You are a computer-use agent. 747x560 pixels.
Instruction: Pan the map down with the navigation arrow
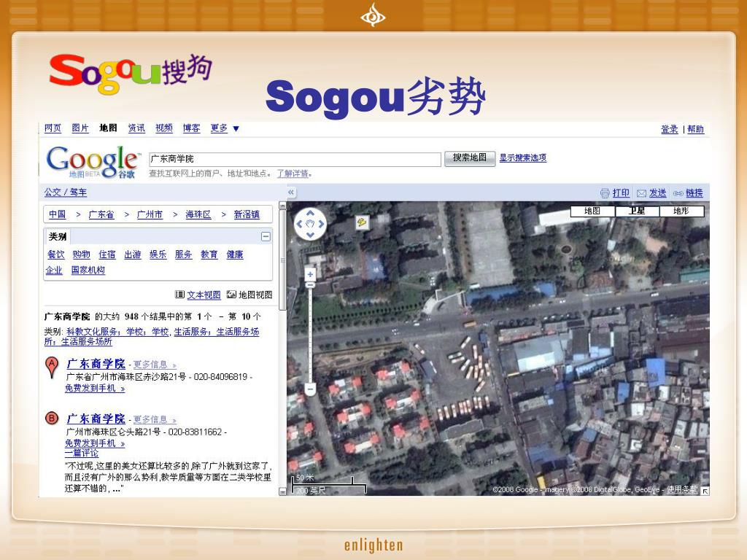click(310, 234)
